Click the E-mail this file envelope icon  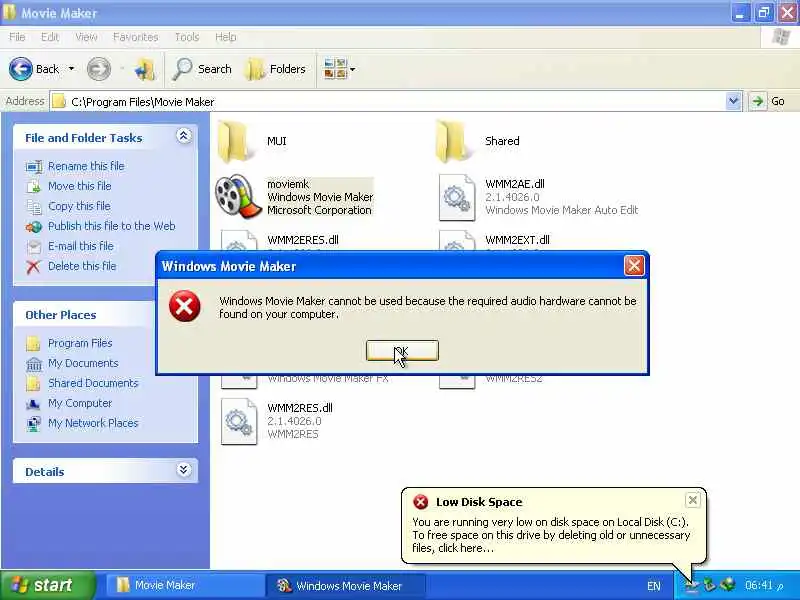coord(34,246)
